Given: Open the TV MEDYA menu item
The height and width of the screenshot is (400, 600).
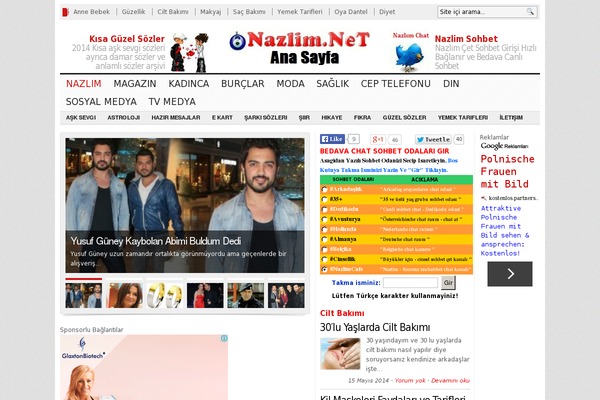Looking at the screenshot, I should [x=172, y=101].
